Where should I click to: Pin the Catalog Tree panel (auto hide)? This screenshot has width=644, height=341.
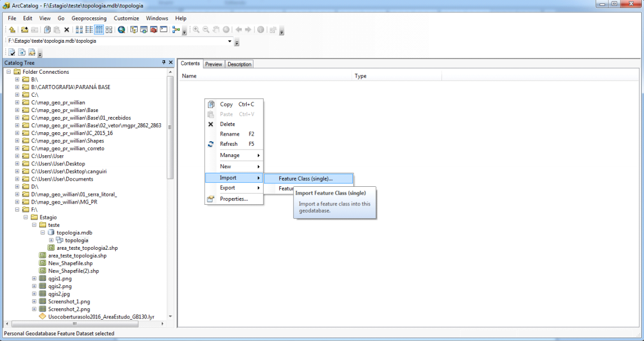(164, 62)
